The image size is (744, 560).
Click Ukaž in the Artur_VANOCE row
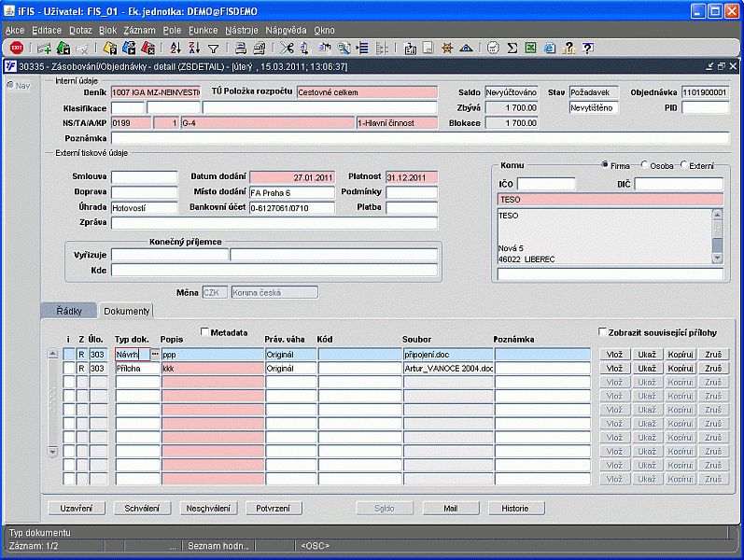[647, 369]
